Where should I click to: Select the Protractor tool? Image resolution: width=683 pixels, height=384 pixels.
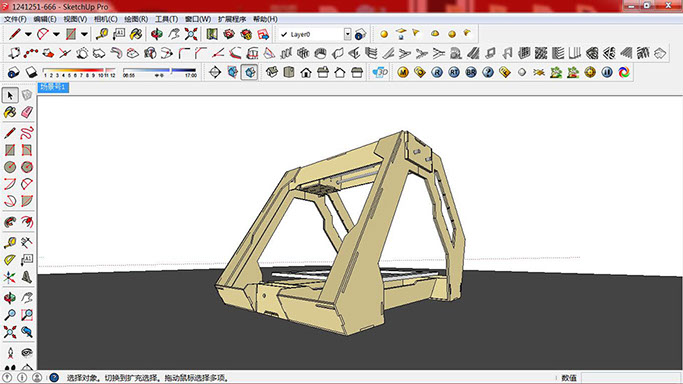click(10, 260)
